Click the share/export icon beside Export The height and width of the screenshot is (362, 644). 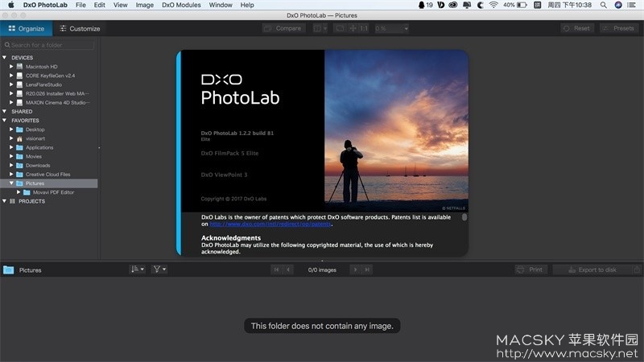coord(637,269)
